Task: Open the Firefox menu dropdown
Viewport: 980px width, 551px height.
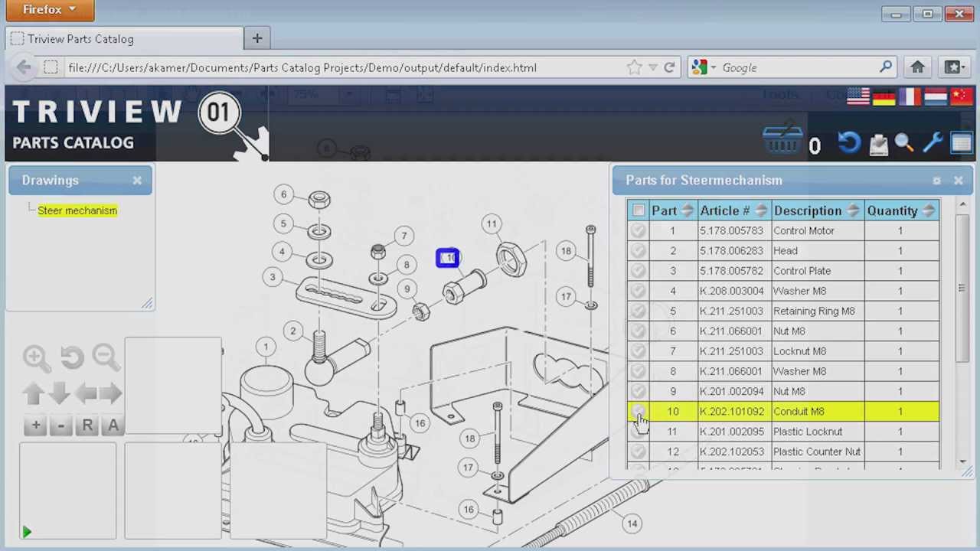Action: point(50,10)
